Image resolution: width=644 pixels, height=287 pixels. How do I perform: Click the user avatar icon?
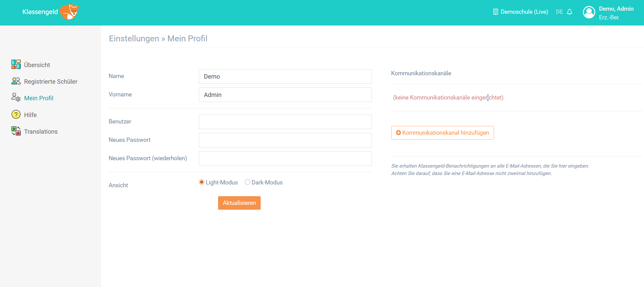click(589, 12)
